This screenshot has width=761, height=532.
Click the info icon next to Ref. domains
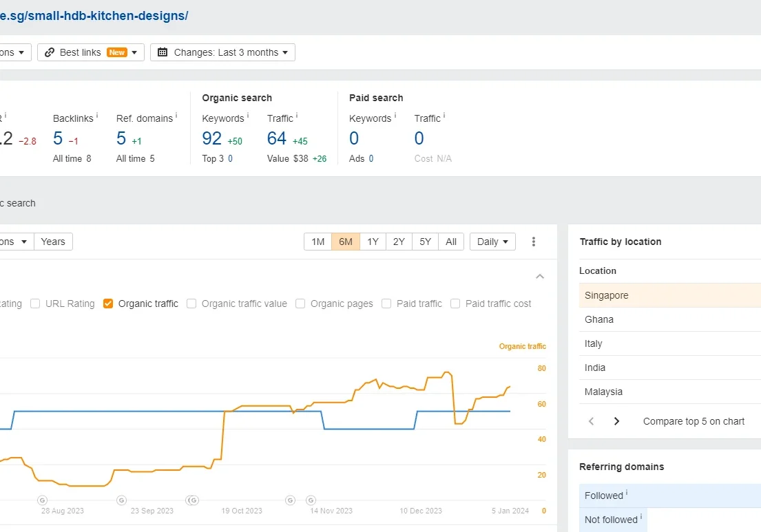[x=176, y=116]
